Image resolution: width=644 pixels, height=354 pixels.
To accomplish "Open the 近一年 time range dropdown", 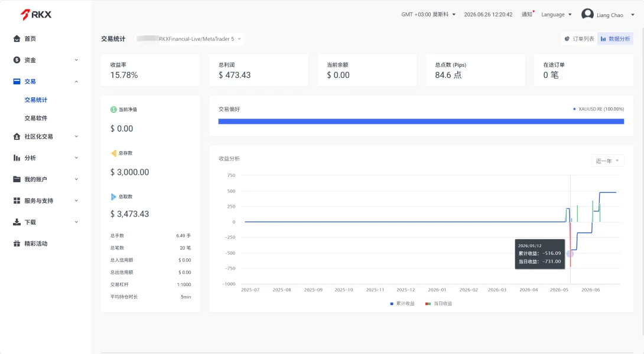I will [607, 161].
